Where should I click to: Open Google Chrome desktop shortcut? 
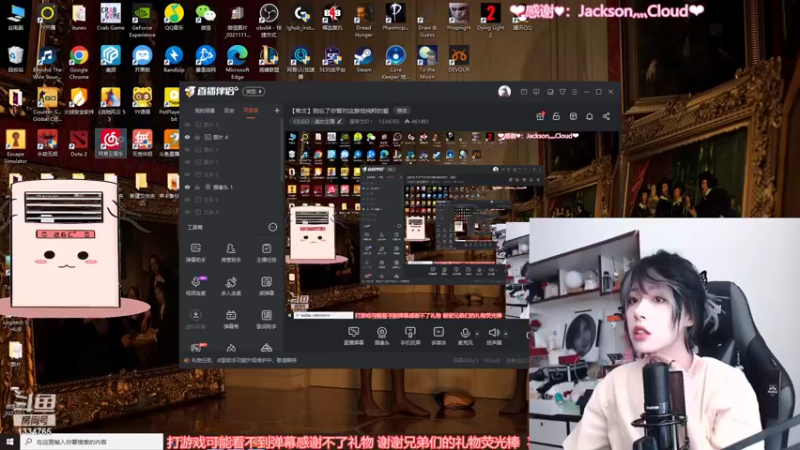(x=79, y=63)
